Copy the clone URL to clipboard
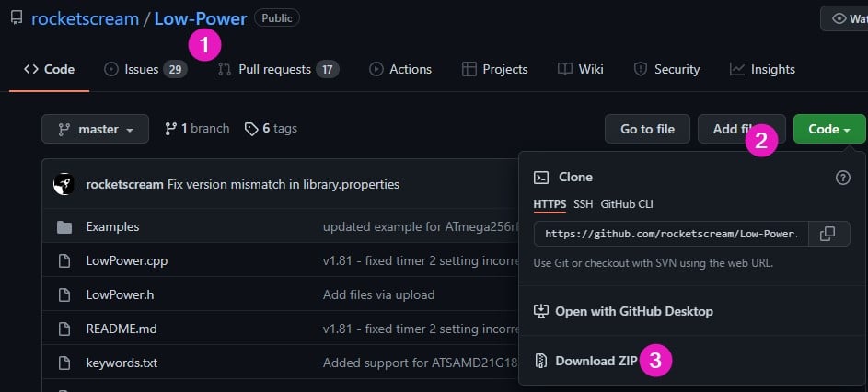 (828, 234)
